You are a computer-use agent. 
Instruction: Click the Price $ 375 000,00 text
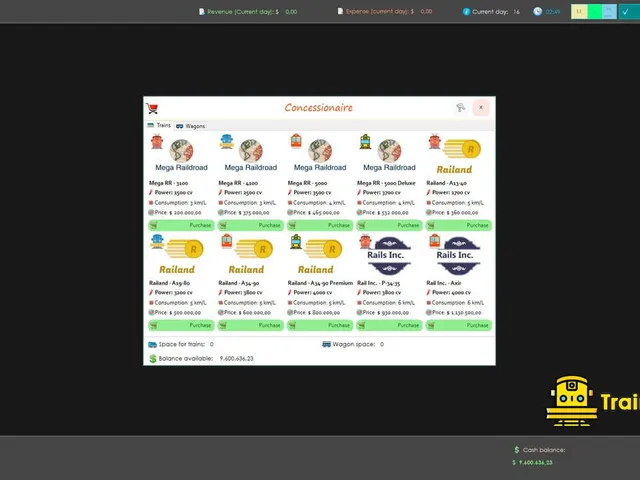247,212
